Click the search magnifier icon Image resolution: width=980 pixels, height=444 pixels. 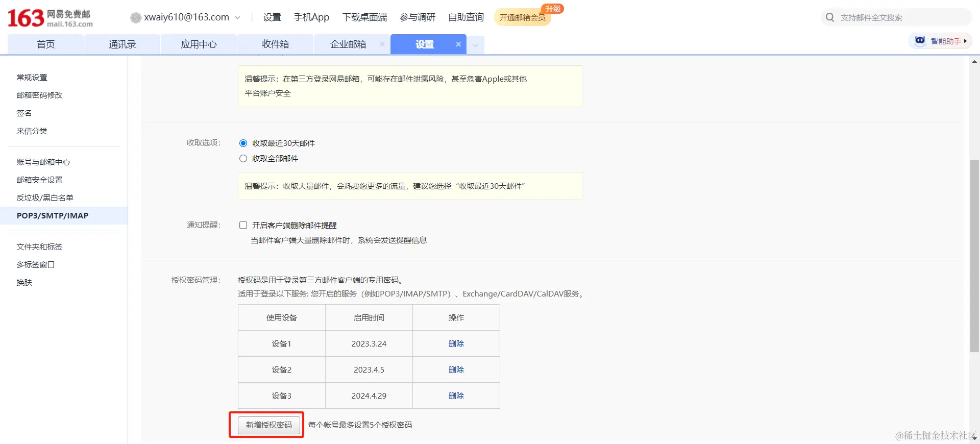point(830,17)
